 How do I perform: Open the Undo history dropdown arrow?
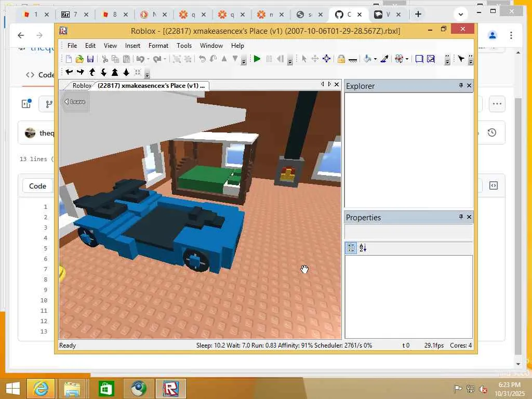[148, 59]
